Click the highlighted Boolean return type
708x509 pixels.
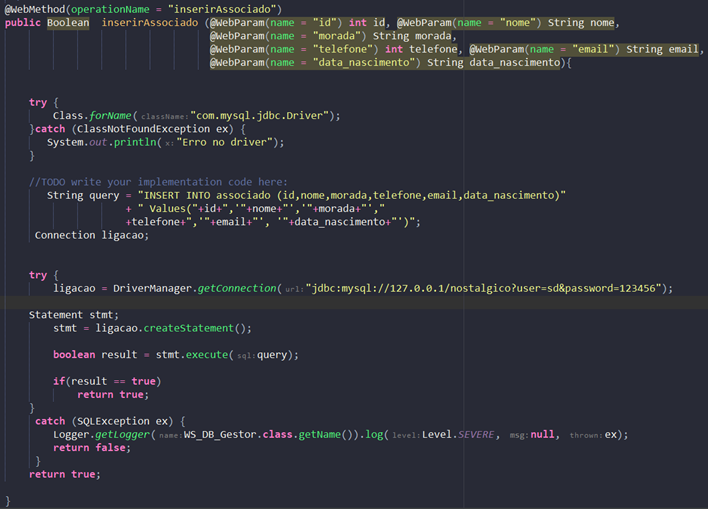tap(68, 23)
